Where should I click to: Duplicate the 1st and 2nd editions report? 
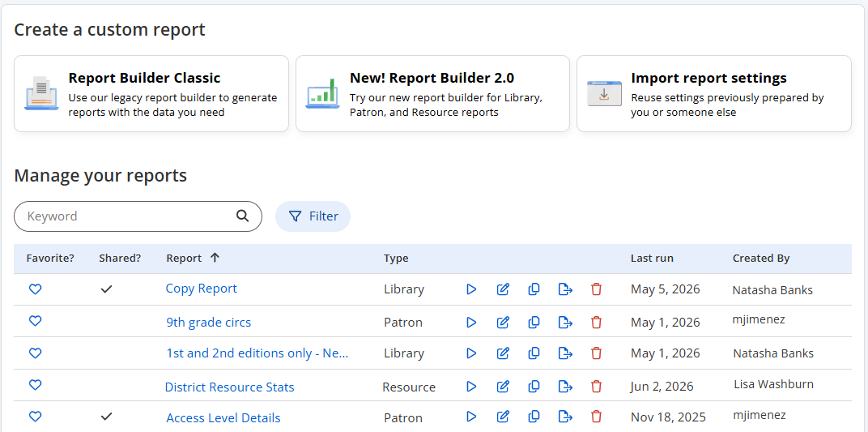[534, 353]
